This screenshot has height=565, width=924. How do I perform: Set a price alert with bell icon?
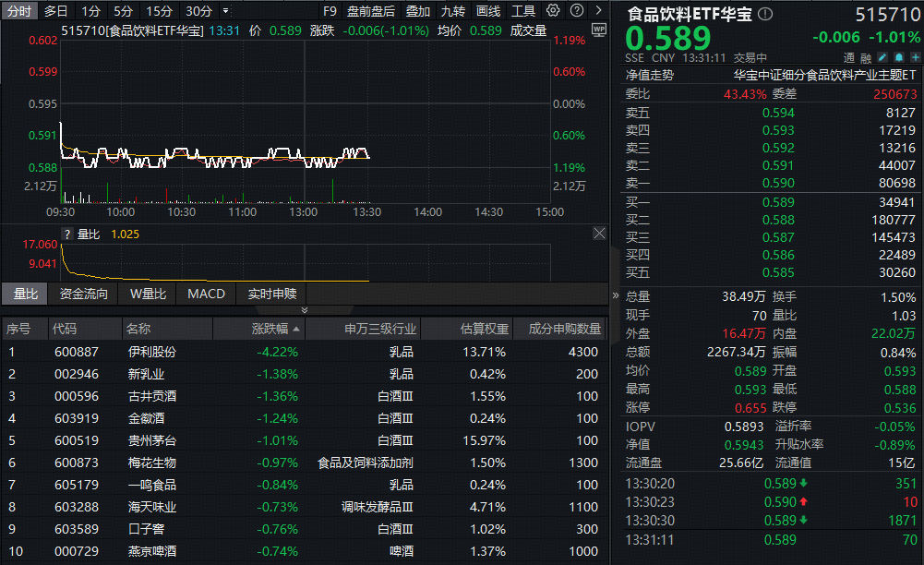[899, 57]
